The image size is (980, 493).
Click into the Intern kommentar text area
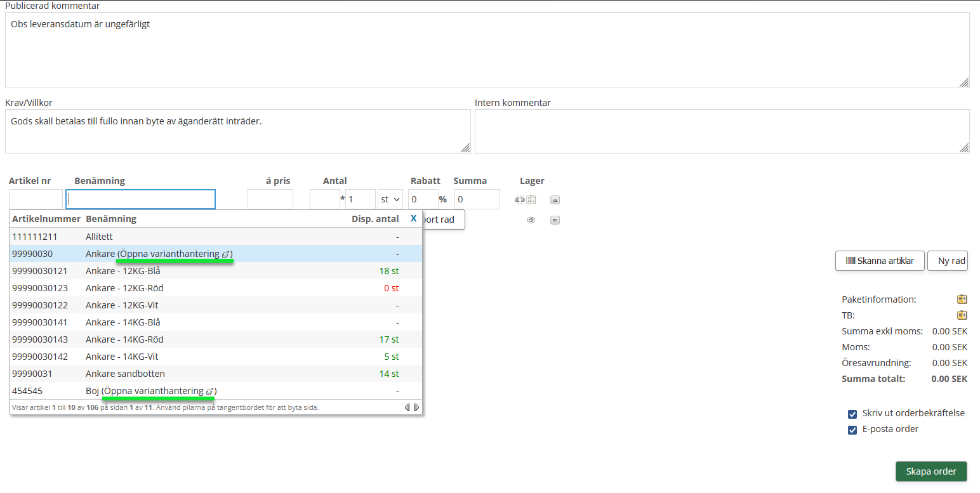[722, 131]
